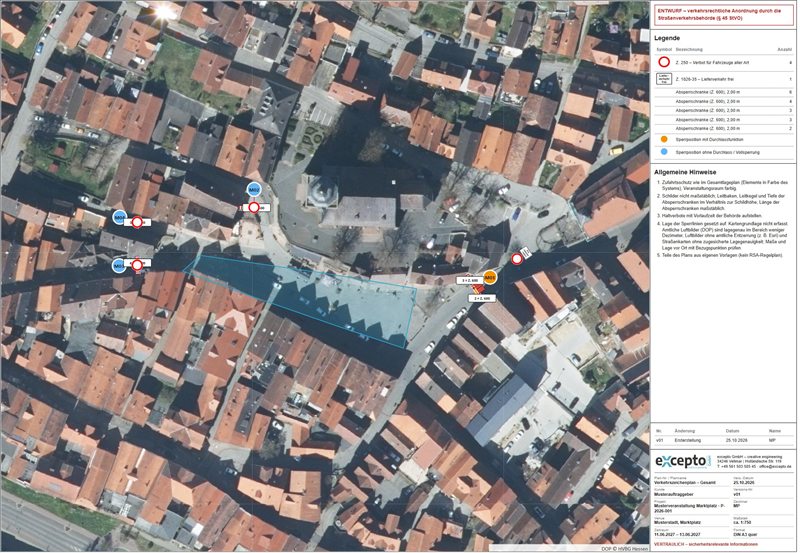Screen dimensions: 800x553
Task: Click the "Legende" heading
Action: pyautogui.click(x=667, y=38)
